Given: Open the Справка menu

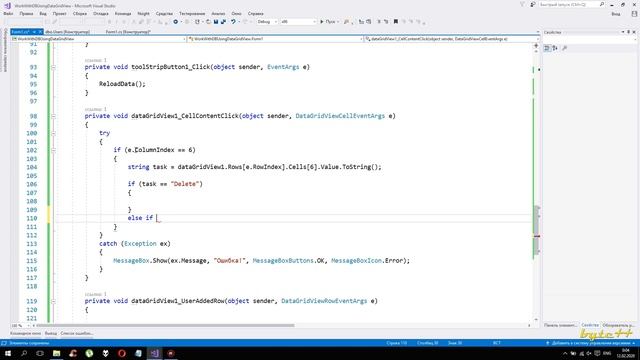Looking at the screenshot, I should (x=256, y=13).
